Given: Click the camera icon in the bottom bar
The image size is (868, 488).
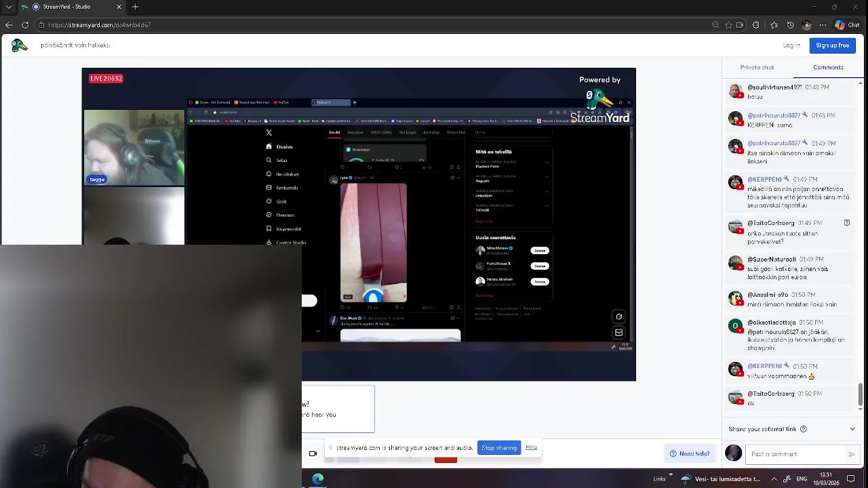Looking at the screenshot, I should point(313,453).
